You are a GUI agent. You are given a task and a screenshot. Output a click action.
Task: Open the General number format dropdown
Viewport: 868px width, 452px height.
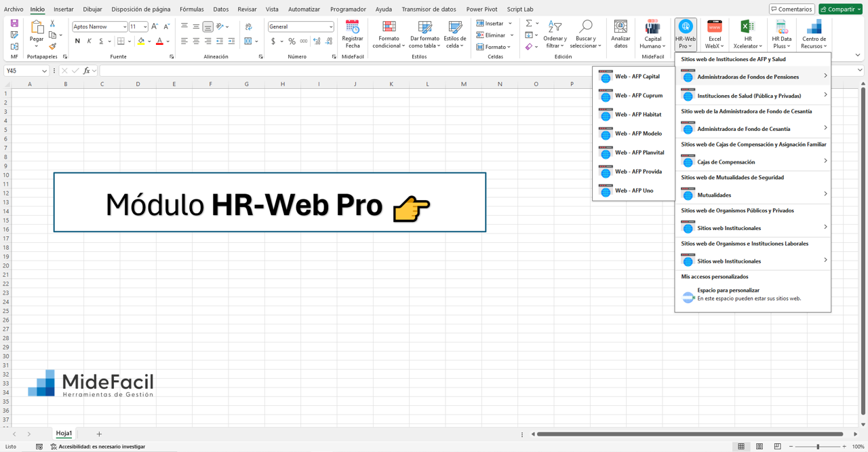pos(331,26)
